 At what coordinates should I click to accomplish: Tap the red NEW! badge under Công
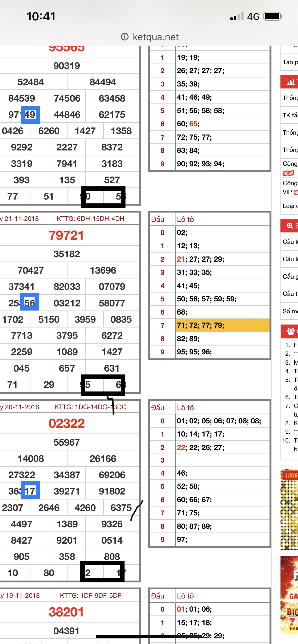point(288,173)
